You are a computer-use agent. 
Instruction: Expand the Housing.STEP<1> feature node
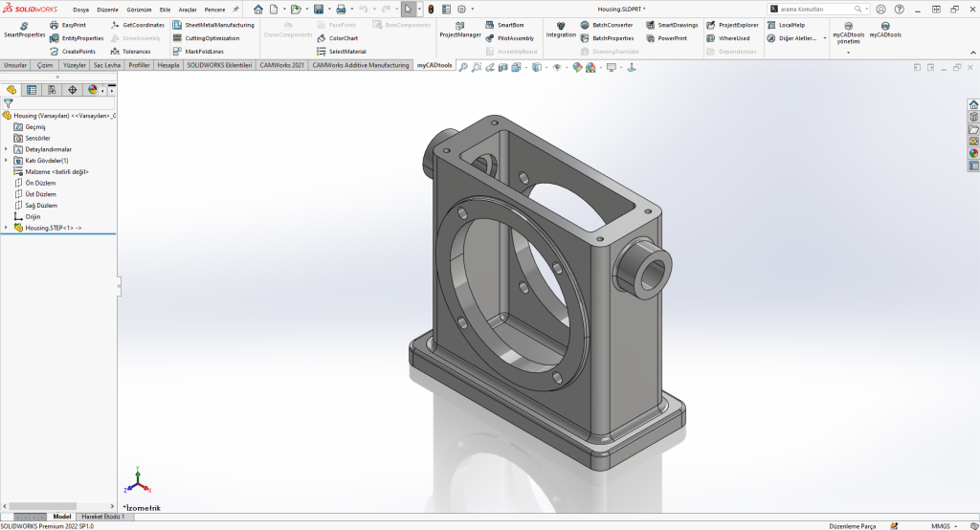7,228
